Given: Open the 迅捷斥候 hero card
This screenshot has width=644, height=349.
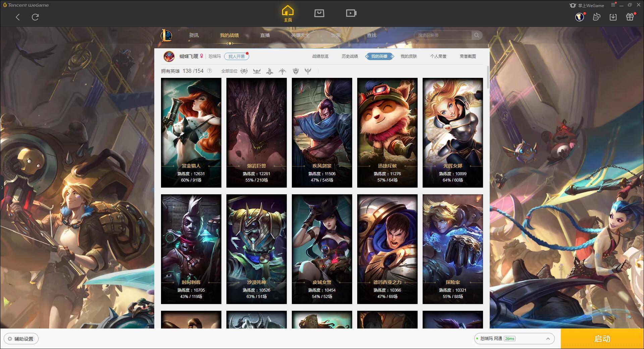Looking at the screenshot, I should point(387,133).
